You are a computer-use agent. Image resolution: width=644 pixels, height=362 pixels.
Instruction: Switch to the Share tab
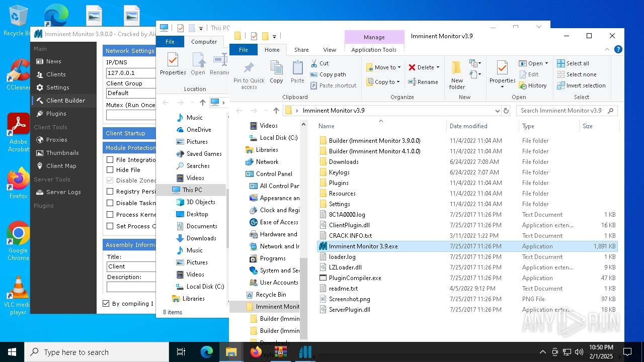301,50
